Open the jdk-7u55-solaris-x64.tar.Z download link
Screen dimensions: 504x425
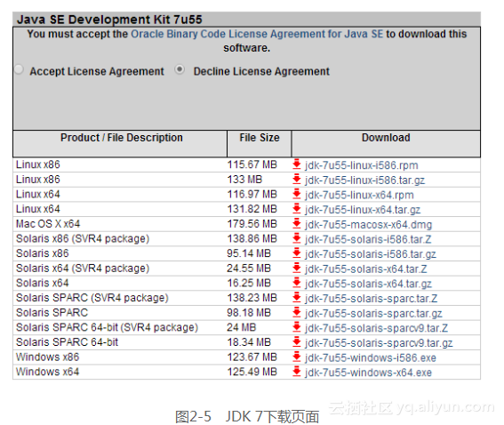point(366,269)
